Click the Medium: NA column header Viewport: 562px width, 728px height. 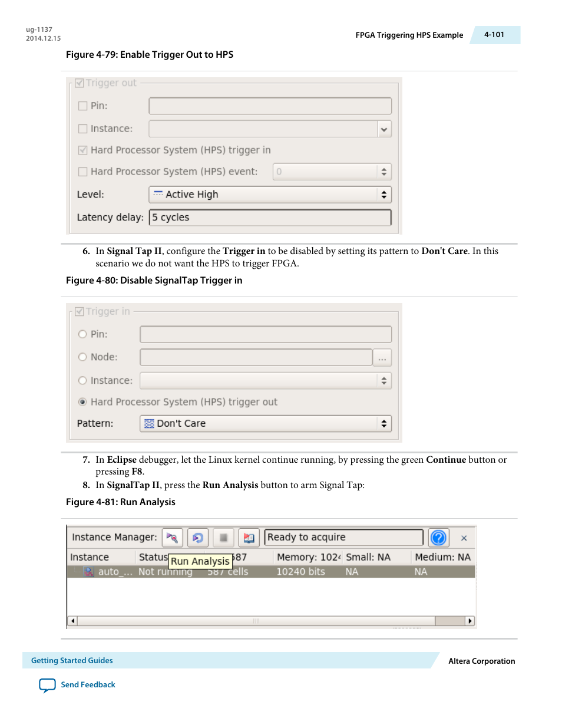443,557
